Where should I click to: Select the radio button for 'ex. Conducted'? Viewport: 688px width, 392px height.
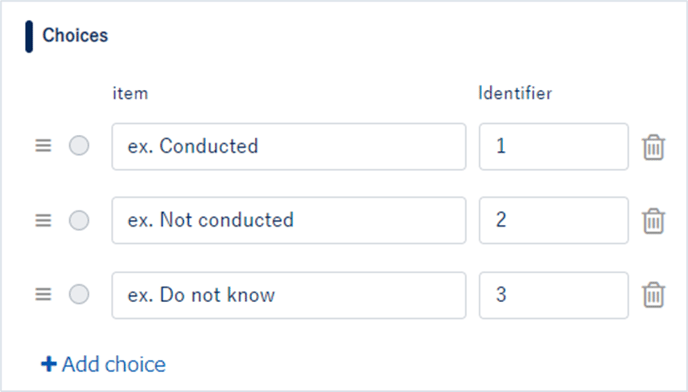tap(79, 146)
